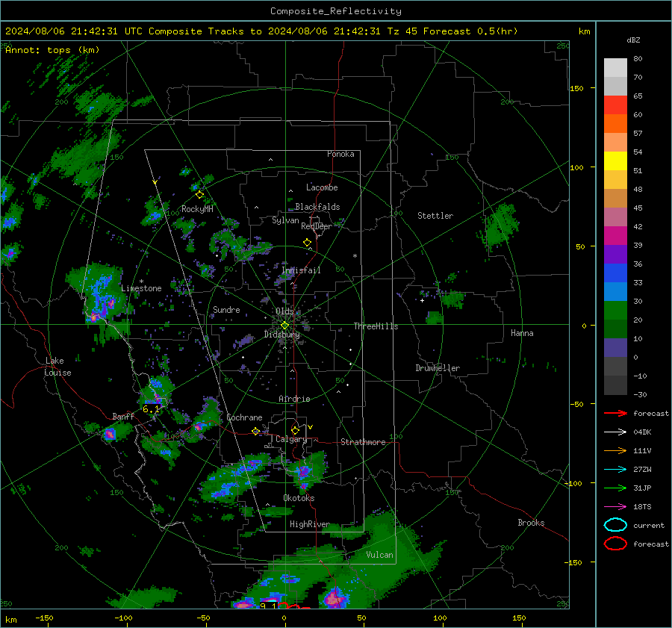Click the Limestone label

point(141,288)
